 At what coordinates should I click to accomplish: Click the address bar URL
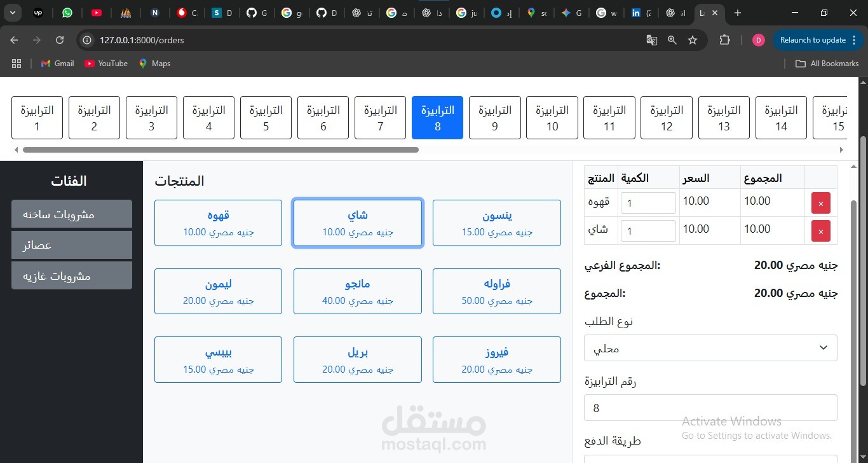click(142, 40)
